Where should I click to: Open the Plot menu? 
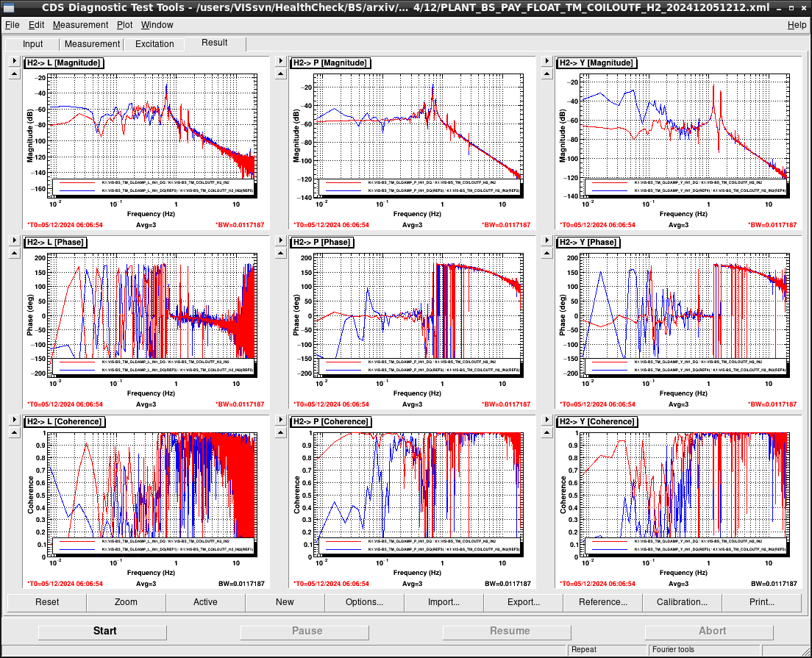[x=124, y=25]
